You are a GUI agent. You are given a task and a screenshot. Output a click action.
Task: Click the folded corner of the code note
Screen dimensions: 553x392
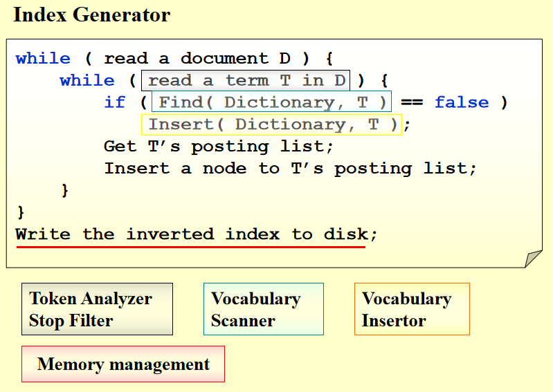click(534, 259)
